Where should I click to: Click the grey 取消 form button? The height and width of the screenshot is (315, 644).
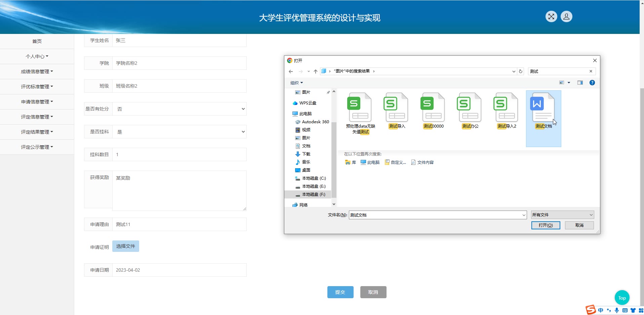[373, 292]
